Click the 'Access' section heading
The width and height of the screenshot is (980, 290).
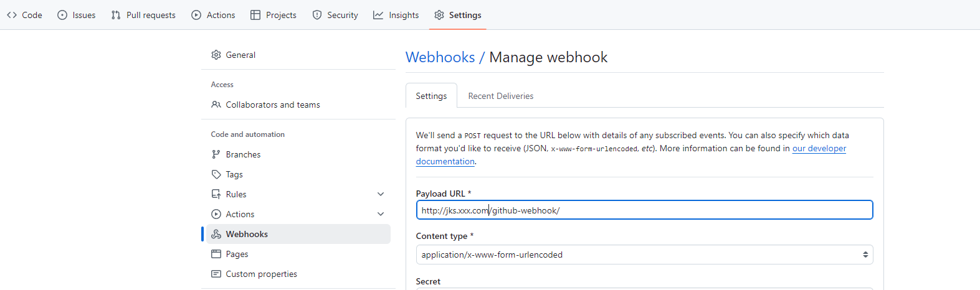point(222,85)
